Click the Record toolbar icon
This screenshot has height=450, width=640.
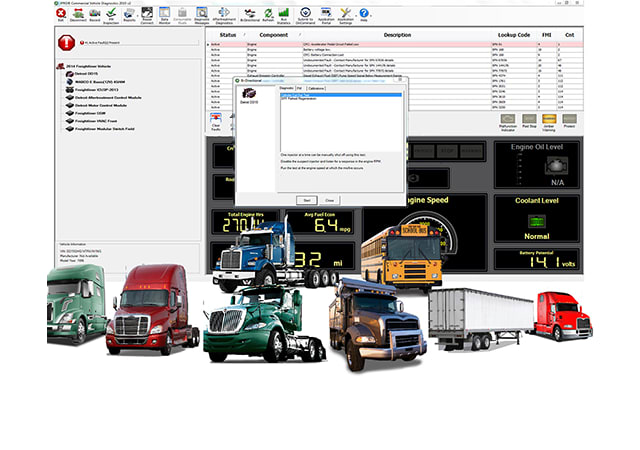click(x=95, y=15)
